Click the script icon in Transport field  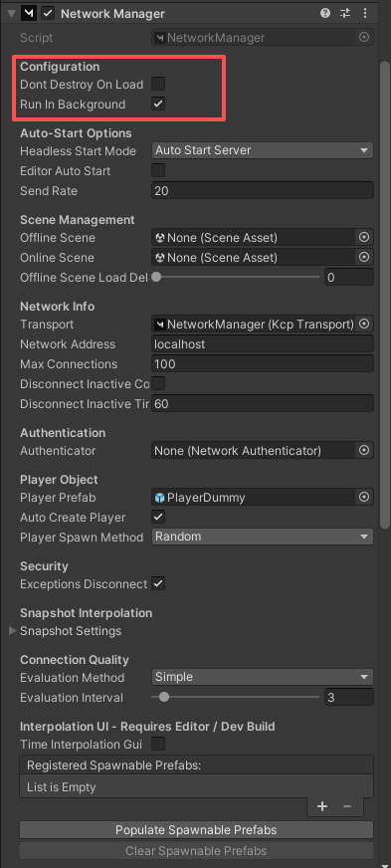(160, 325)
